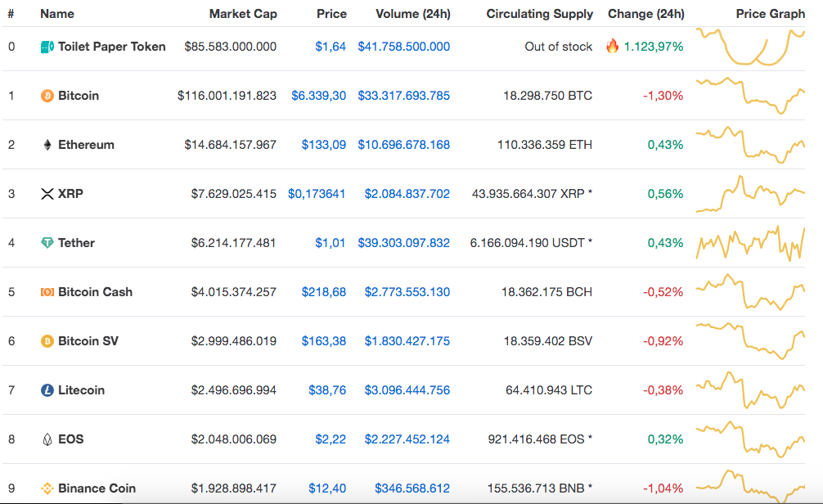Click the Toilet Paper Token roll icon

pyautogui.click(x=47, y=47)
